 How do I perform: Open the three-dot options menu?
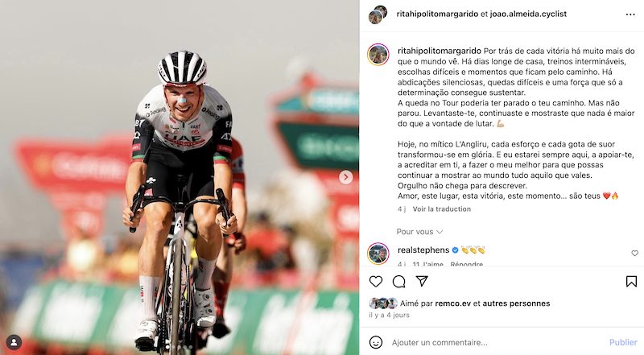(630, 14)
